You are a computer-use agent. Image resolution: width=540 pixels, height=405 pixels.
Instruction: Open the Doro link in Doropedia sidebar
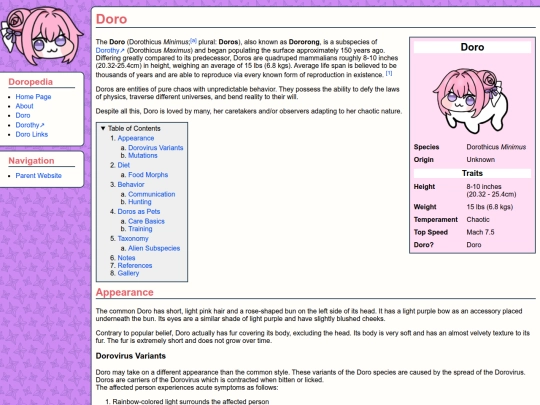23,115
